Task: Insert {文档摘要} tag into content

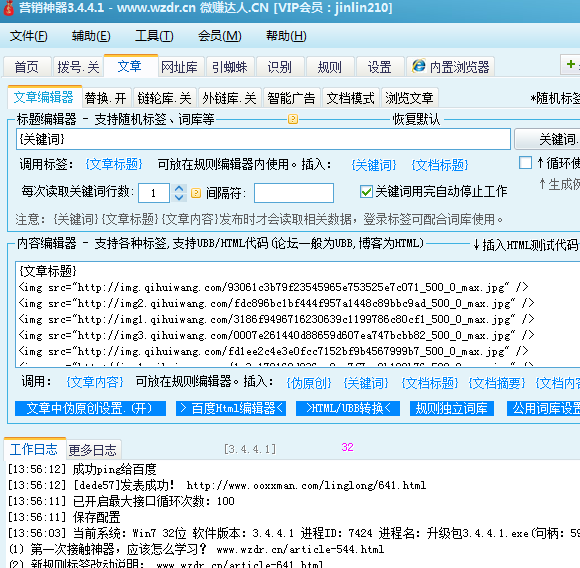Action: pyautogui.click(x=497, y=383)
